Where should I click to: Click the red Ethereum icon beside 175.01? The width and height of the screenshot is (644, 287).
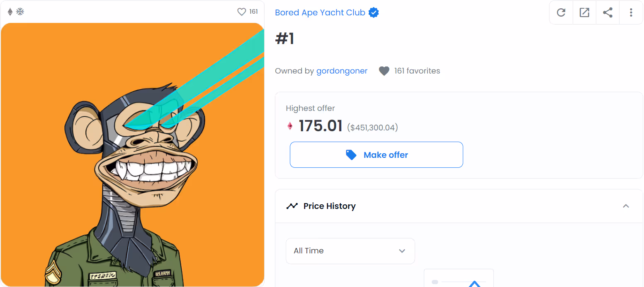tap(290, 126)
